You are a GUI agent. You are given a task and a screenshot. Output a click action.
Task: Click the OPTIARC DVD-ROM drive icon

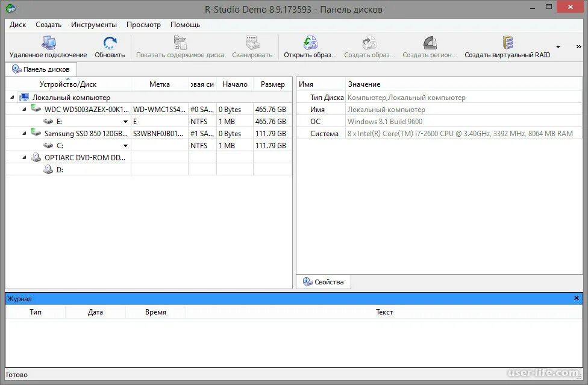(36, 157)
